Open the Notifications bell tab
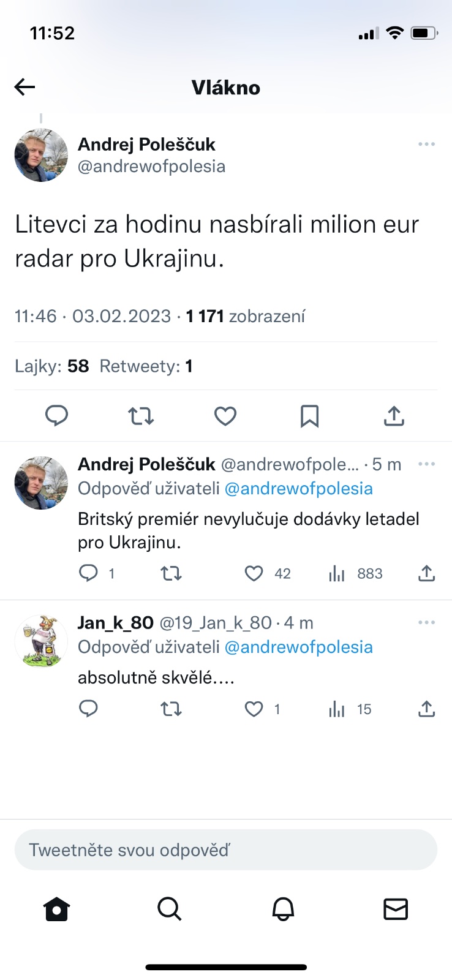This screenshot has height=980, width=452. point(283,909)
